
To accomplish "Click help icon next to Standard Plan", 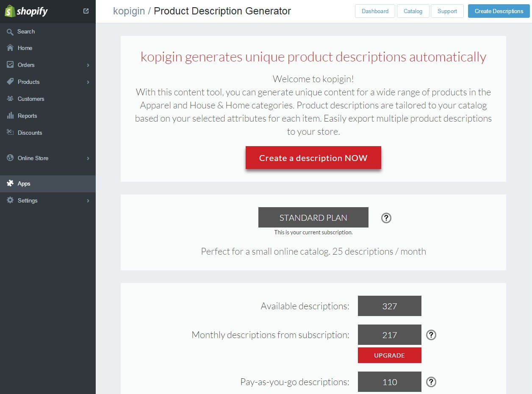I will point(386,218).
